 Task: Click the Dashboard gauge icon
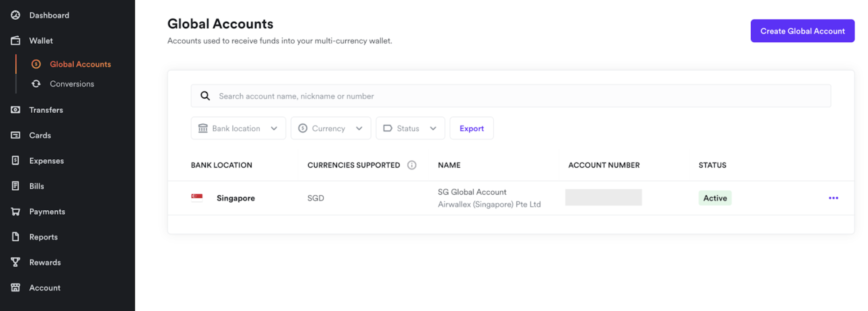point(15,15)
